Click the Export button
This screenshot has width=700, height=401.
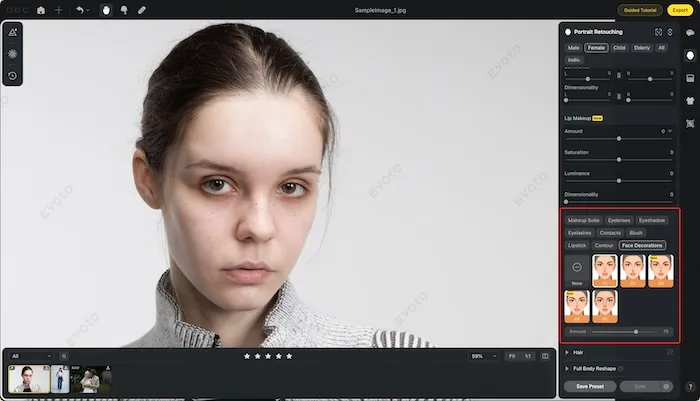tap(680, 9)
